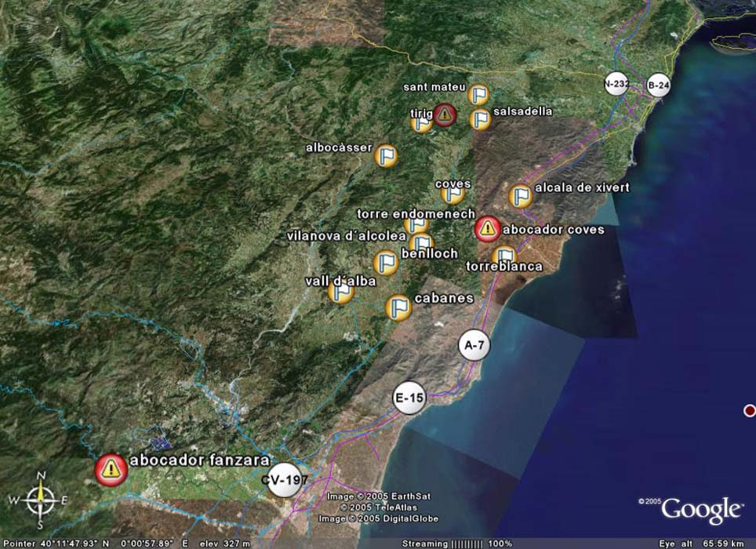The width and height of the screenshot is (756, 549).
Task: Click the 'benlloch' label text
Action: [x=430, y=253]
